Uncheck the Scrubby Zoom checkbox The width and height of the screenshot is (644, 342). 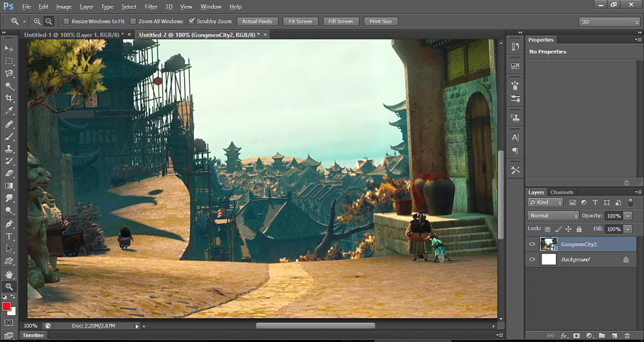191,21
